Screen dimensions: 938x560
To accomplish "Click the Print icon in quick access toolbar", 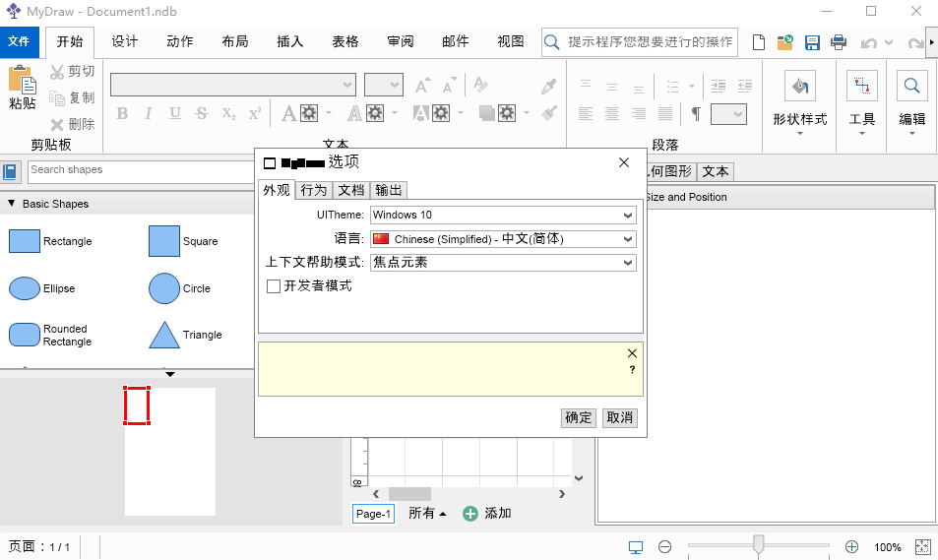I will coord(839,42).
